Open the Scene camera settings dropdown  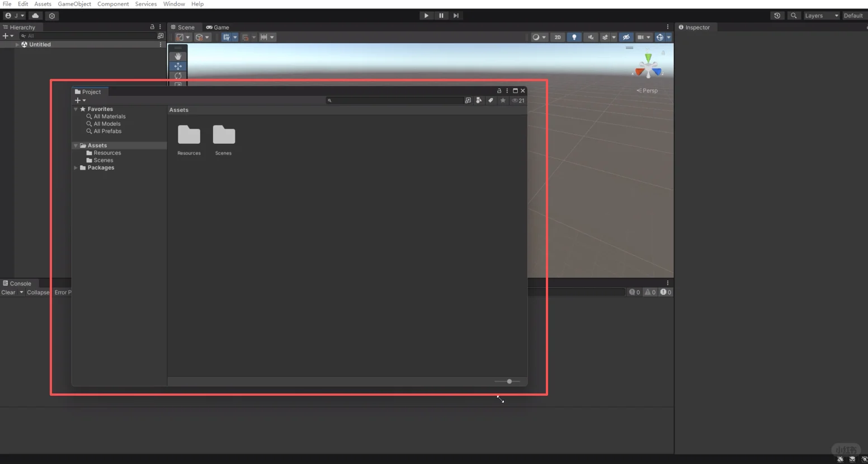click(x=644, y=38)
